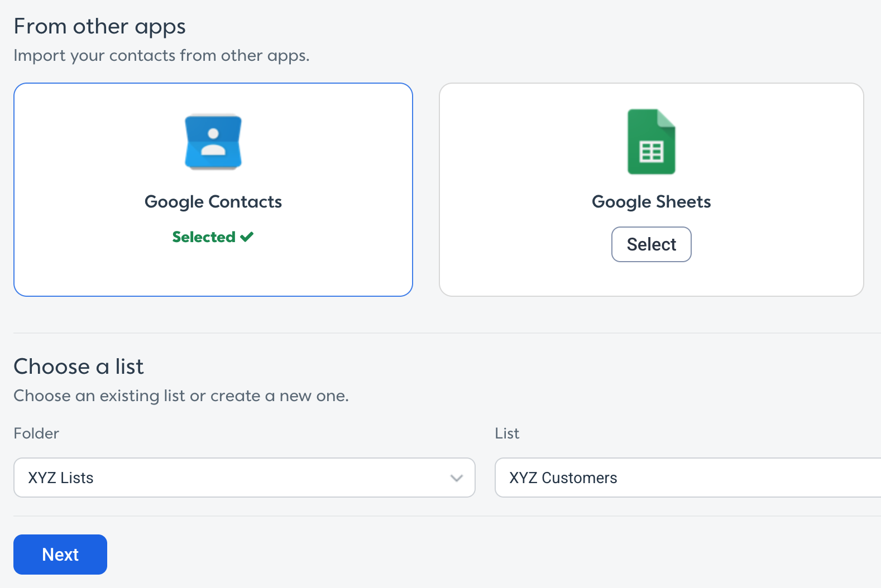This screenshot has height=588, width=881.
Task: Click the green Selected checkmark icon
Action: [x=247, y=237]
